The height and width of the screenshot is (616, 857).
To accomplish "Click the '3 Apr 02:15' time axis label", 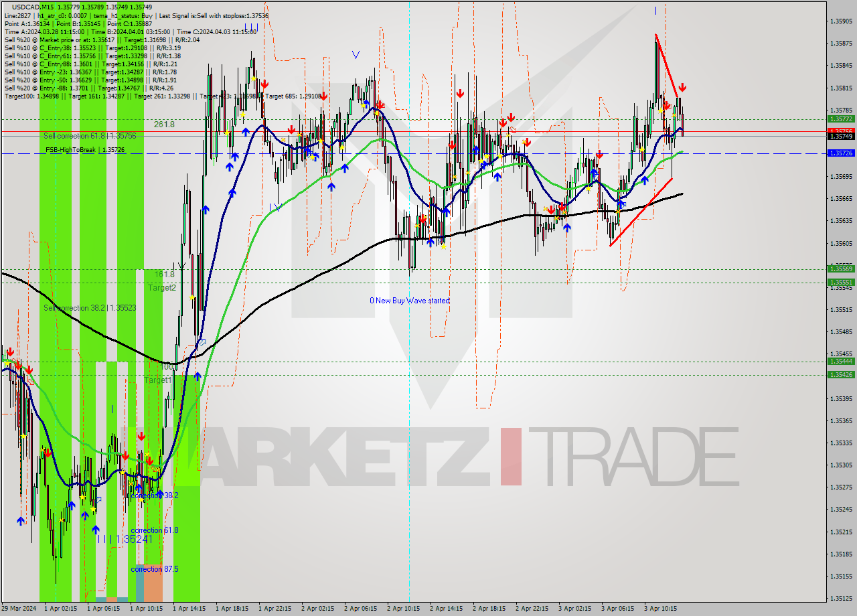I will 574,609.
